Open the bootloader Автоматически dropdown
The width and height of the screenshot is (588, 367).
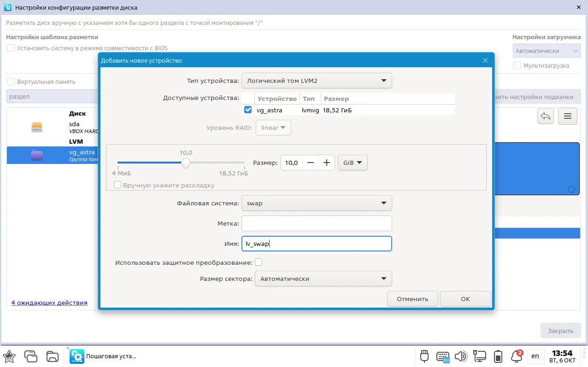[x=547, y=51]
